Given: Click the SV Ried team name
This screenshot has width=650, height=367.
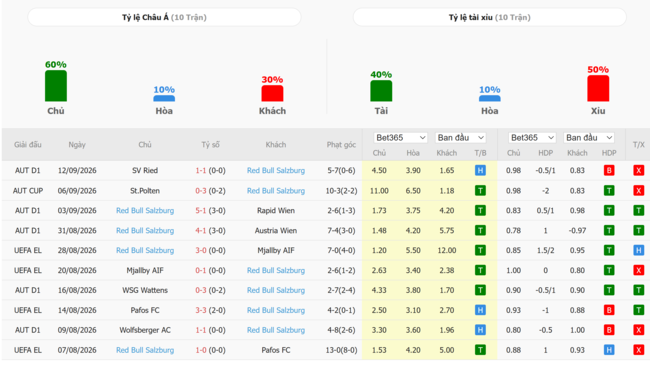Looking at the screenshot, I should coord(145,170).
